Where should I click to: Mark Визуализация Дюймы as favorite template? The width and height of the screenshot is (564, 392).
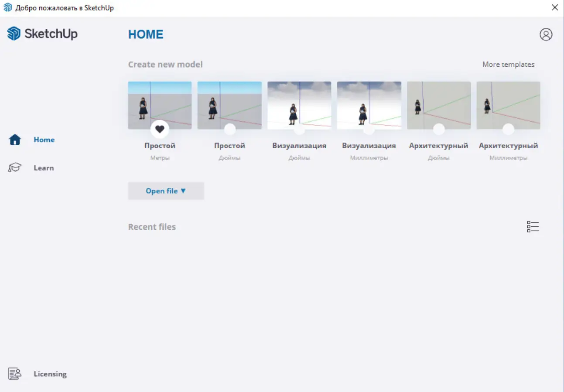(299, 129)
